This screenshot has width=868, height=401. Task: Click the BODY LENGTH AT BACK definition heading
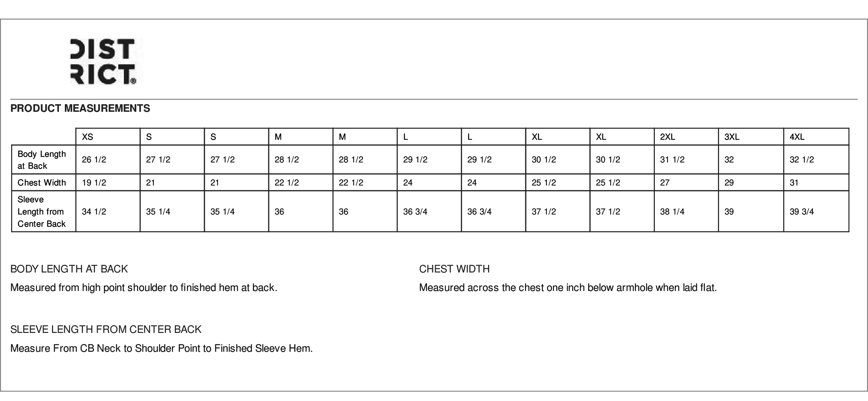pyautogui.click(x=69, y=269)
